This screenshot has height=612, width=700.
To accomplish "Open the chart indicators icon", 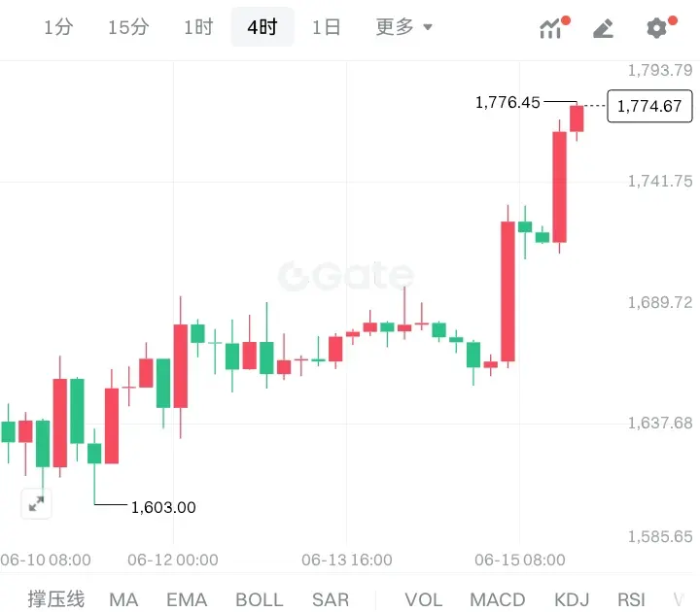I will 552,27.
